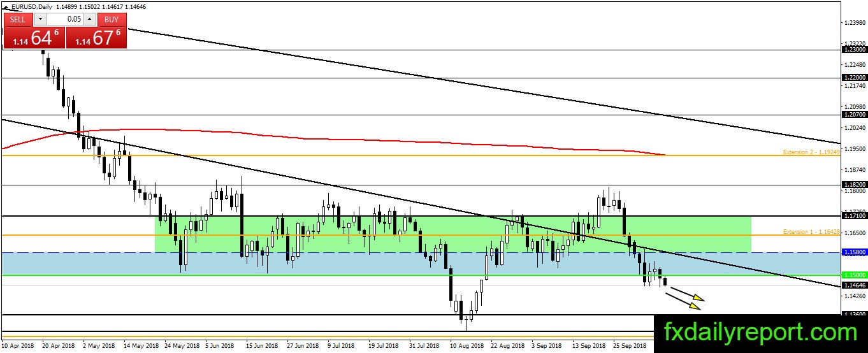Select the 0.05 volume input field
The width and height of the screenshot is (868, 353).
pyautogui.click(x=65, y=19)
